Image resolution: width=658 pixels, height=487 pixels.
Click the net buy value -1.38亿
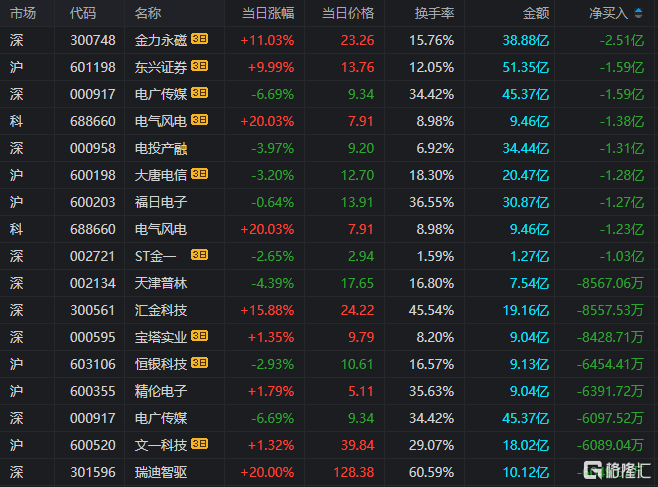pos(622,121)
